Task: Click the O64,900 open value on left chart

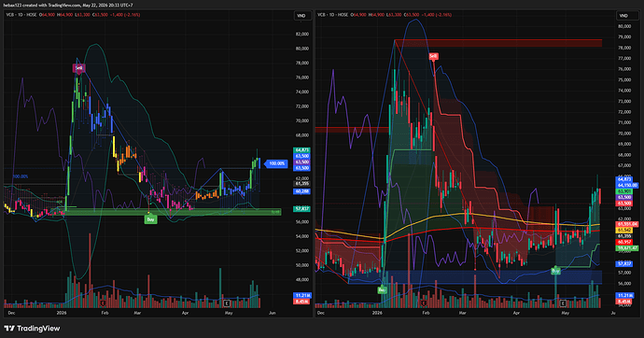Action: coord(47,15)
